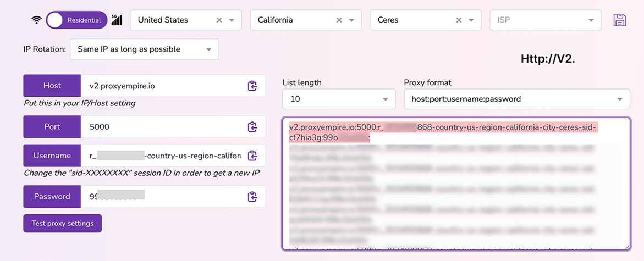Click the WiFi residential icon

37,20
